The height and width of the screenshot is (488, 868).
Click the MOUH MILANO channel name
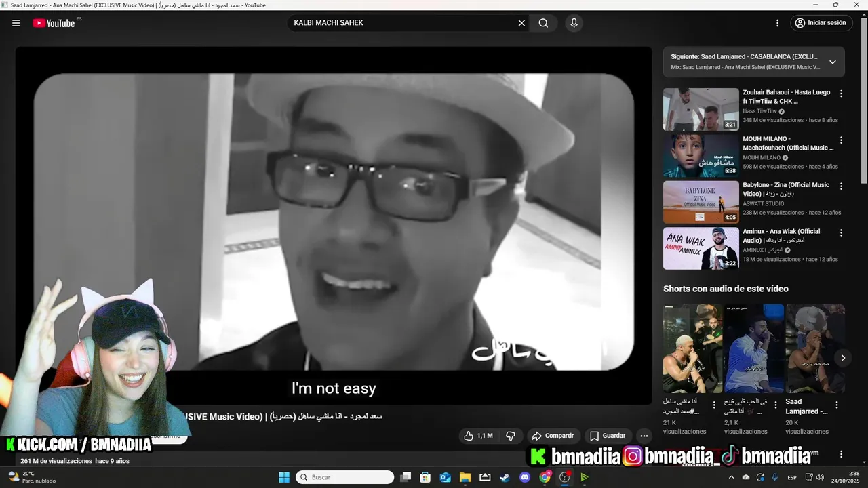762,157
